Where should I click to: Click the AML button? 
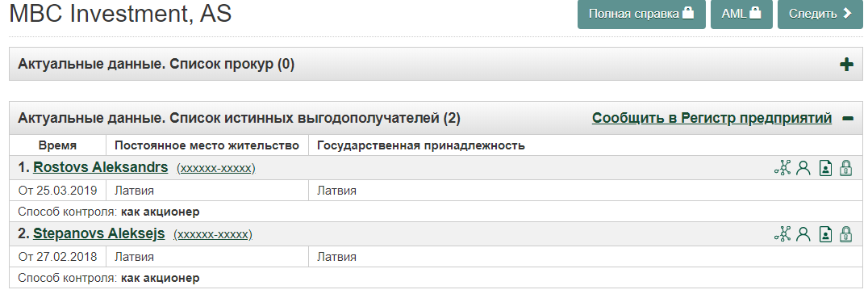(741, 14)
